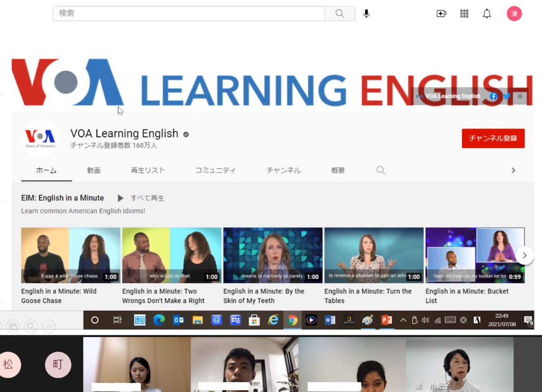This screenshot has height=392, width=542.
Task: Switch to the チャンネル tab
Action: coord(283,170)
